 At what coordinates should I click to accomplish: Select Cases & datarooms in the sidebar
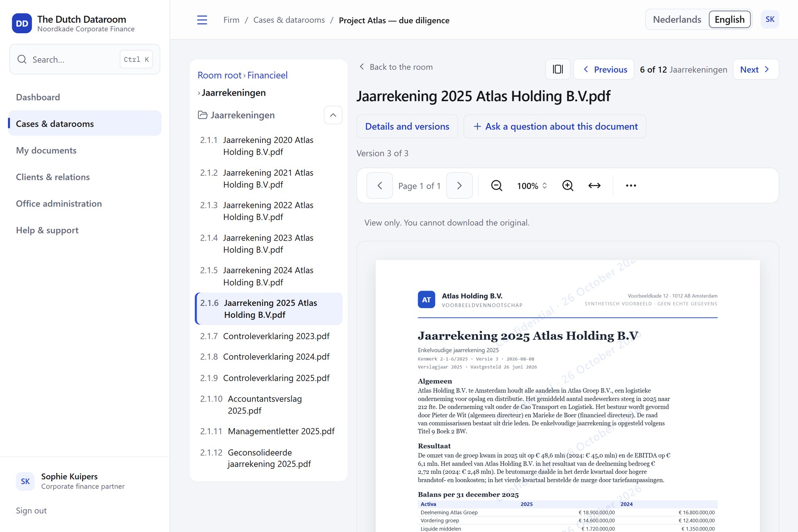tap(85, 123)
